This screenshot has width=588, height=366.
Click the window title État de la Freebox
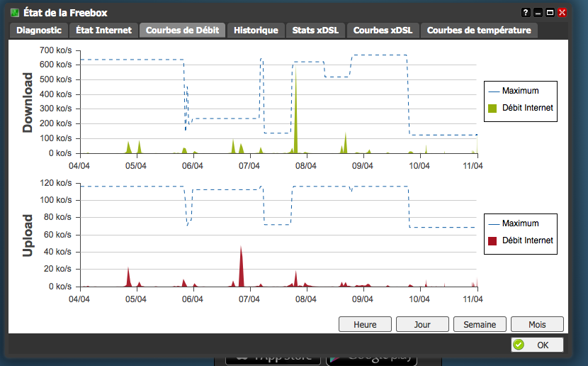[65, 13]
